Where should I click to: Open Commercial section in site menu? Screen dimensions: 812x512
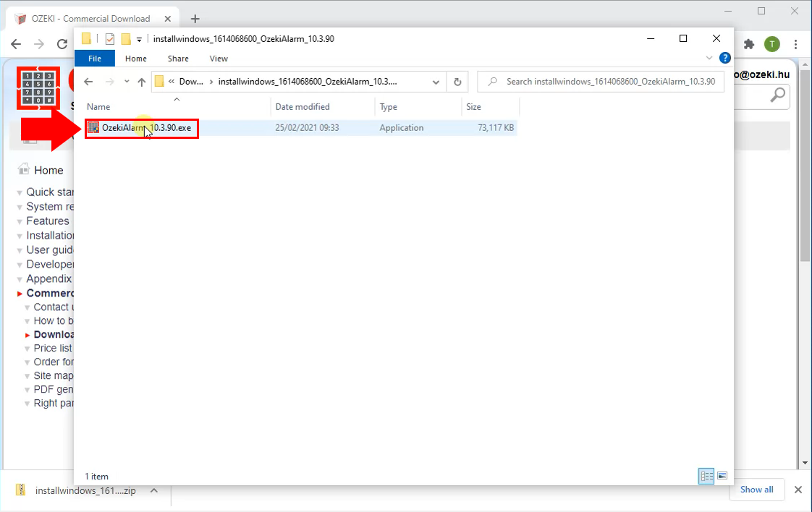tap(50, 293)
